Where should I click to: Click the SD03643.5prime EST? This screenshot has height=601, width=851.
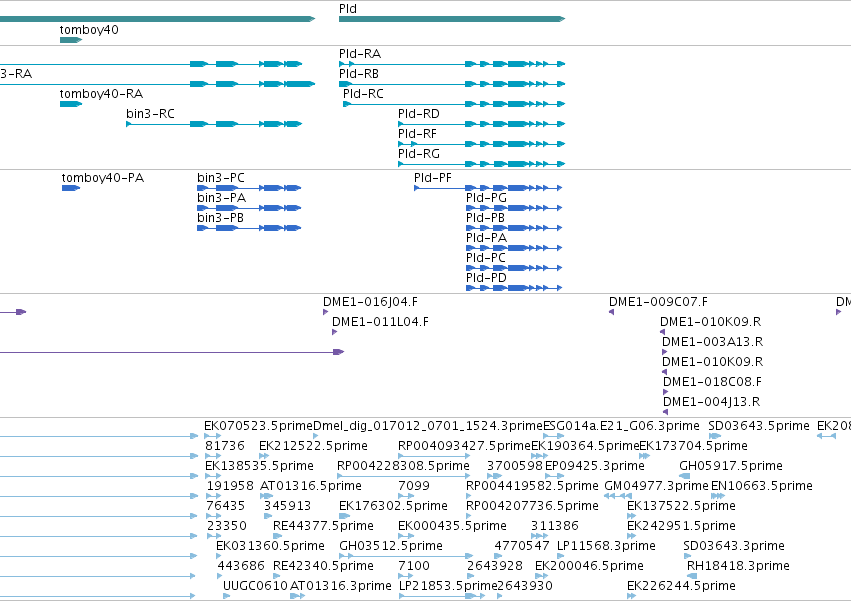(715, 436)
